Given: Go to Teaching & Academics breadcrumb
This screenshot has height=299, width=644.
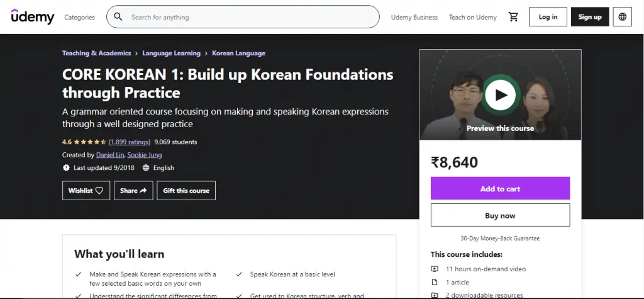Looking at the screenshot, I should point(97,54).
